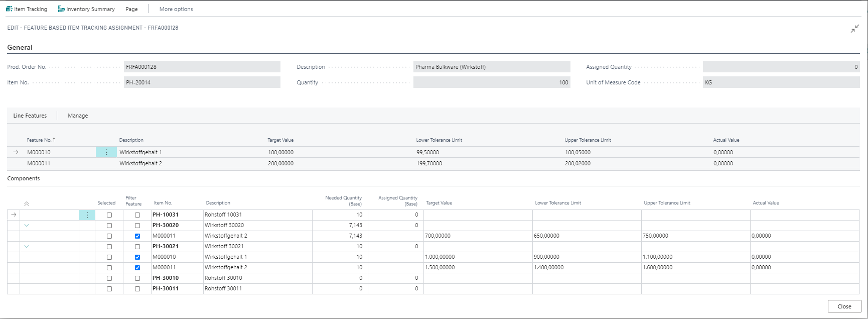Sort by the Feature No. column header
This screenshot has height=319, width=868.
tap(41, 140)
